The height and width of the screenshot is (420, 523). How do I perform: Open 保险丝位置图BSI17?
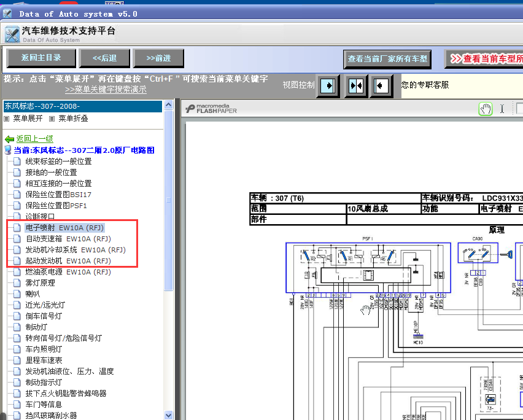58,195
